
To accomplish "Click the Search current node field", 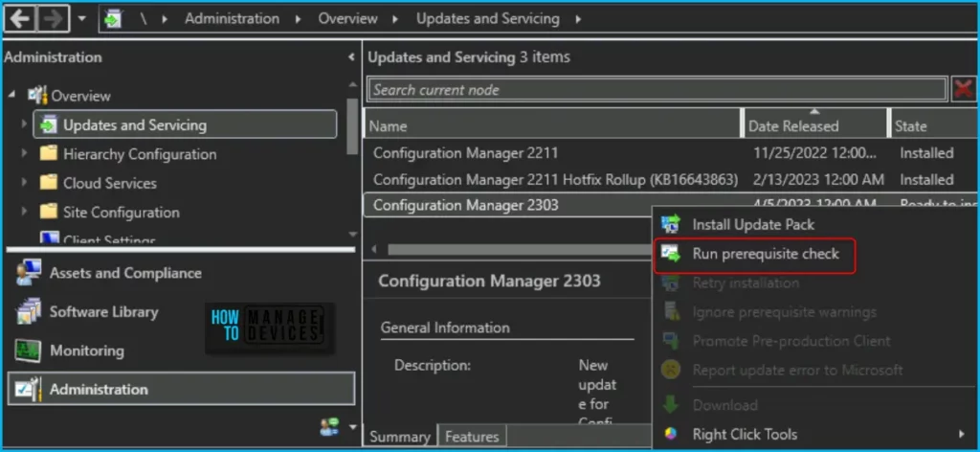I will pos(657,89).
